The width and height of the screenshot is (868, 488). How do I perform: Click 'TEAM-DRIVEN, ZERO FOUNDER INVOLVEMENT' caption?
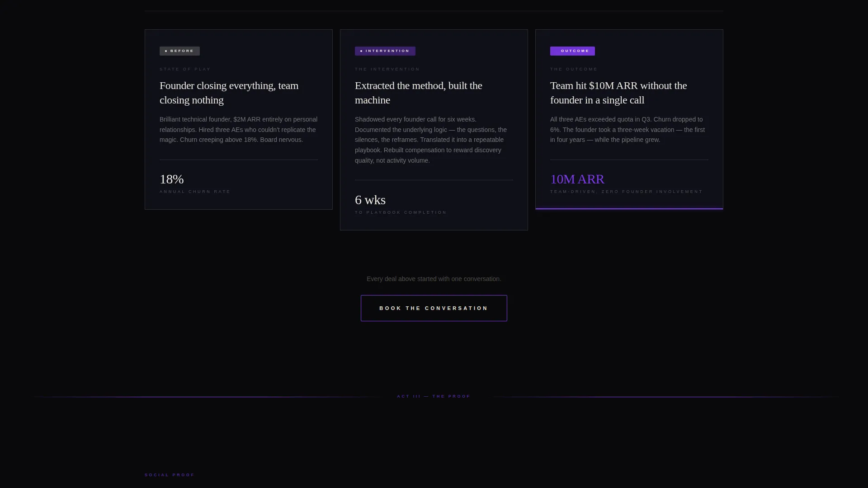coord(627,192)
